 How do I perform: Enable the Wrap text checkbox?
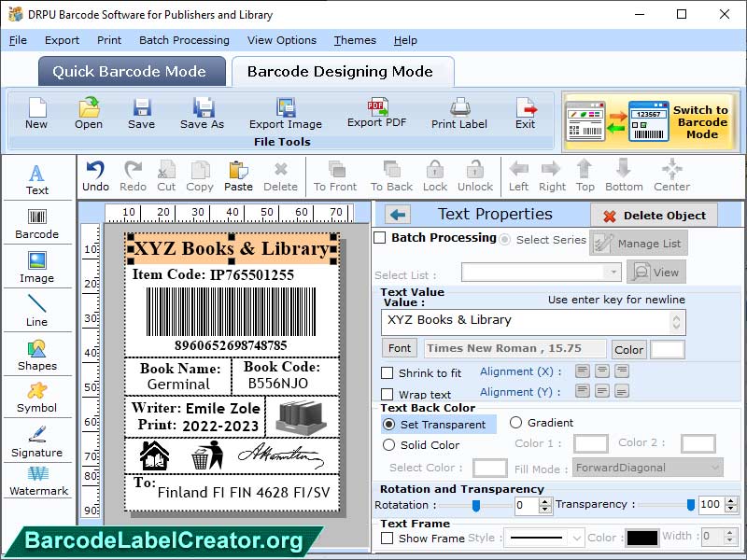pyautogui.click(x=387, y=394)
